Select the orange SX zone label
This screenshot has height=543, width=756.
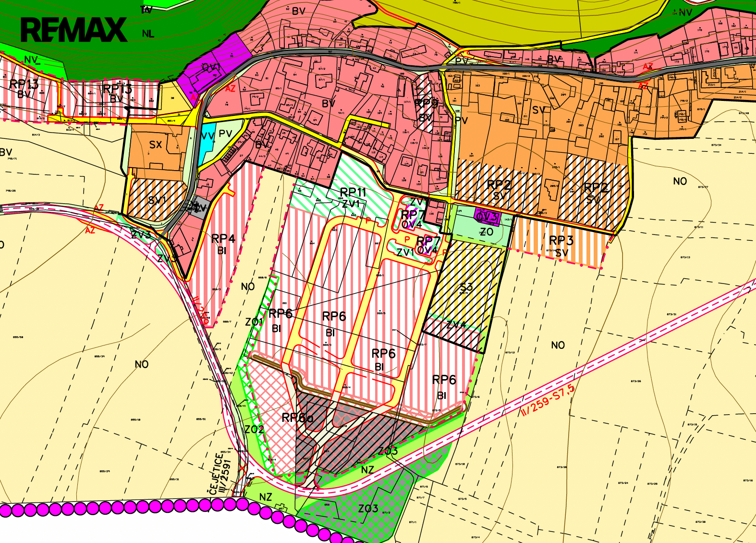point(156,145)
